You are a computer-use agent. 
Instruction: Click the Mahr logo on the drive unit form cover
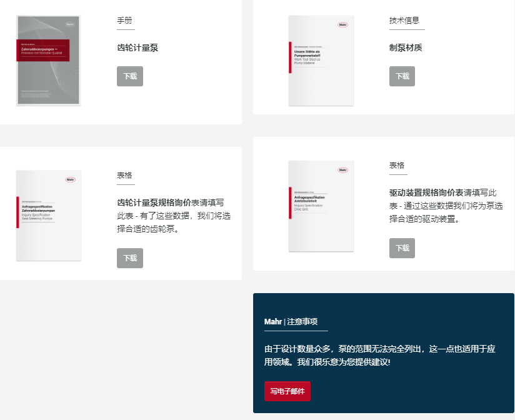point(342,170)
